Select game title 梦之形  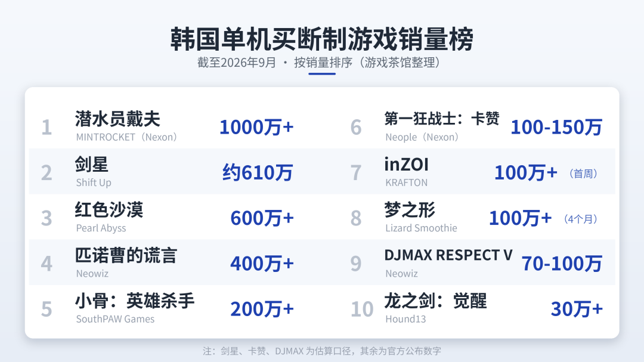tap(410, 210)
